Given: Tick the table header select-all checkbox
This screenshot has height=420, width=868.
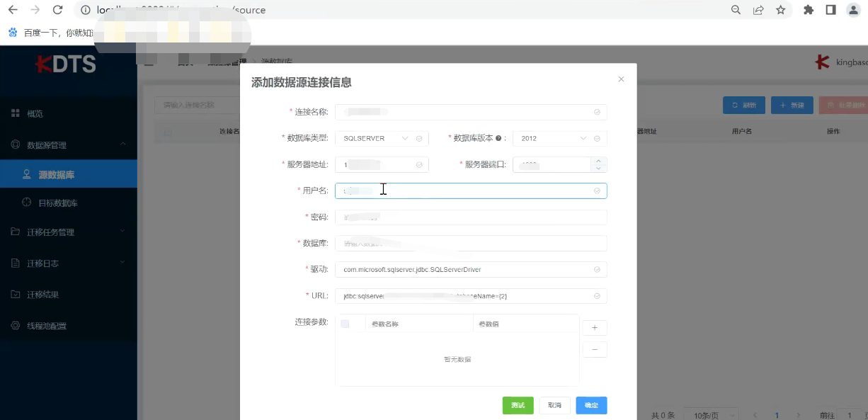Looking at the screenshot, I should (168, 132).
